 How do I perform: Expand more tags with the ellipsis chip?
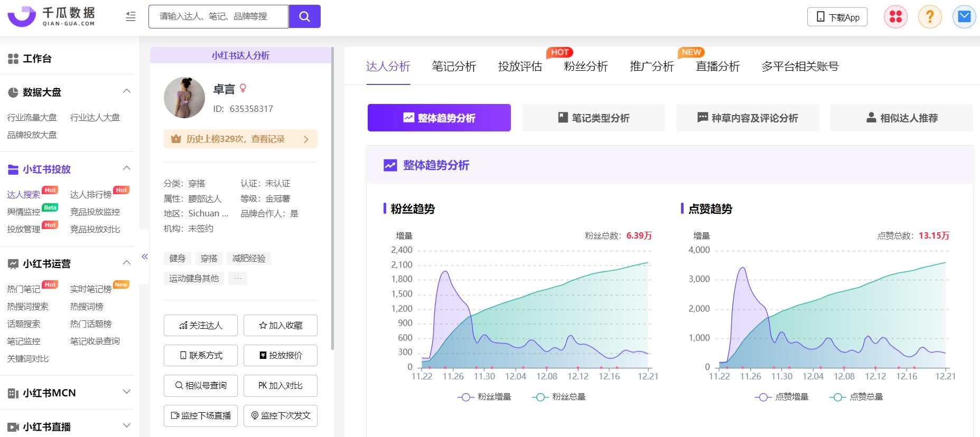pos(238,279)
